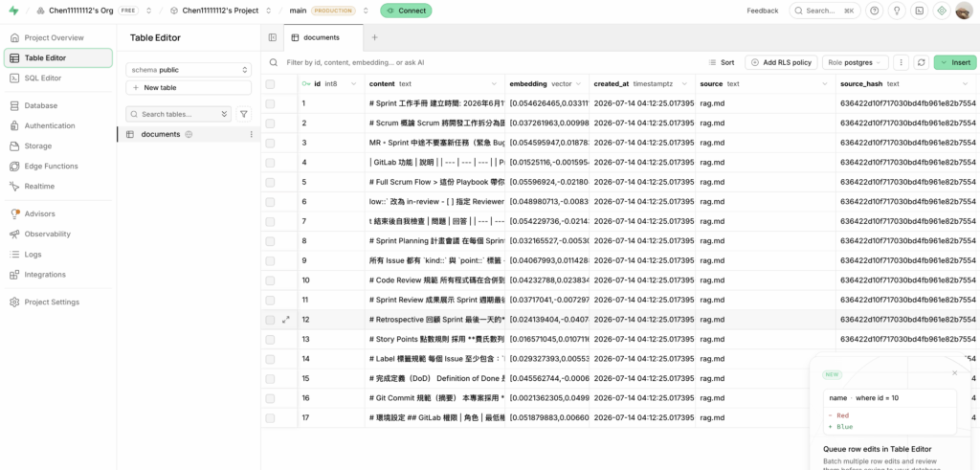Screen dimensions: 980x470
Task: Click the Sort button
Action: point(722,62)
